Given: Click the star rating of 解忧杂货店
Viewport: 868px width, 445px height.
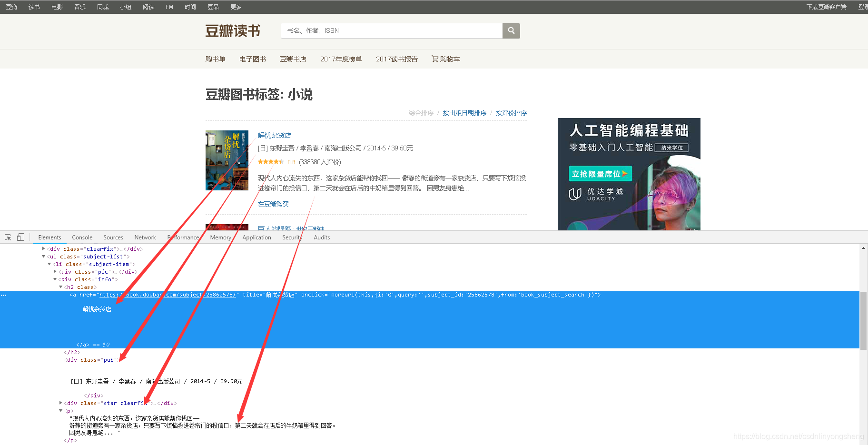Looking at the screenshot, I should 270,162.
